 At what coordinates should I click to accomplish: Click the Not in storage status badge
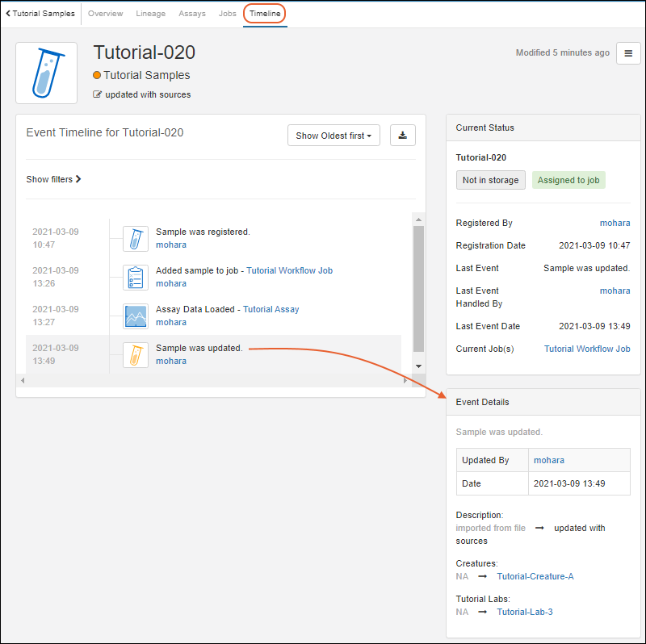coord(490,180)
